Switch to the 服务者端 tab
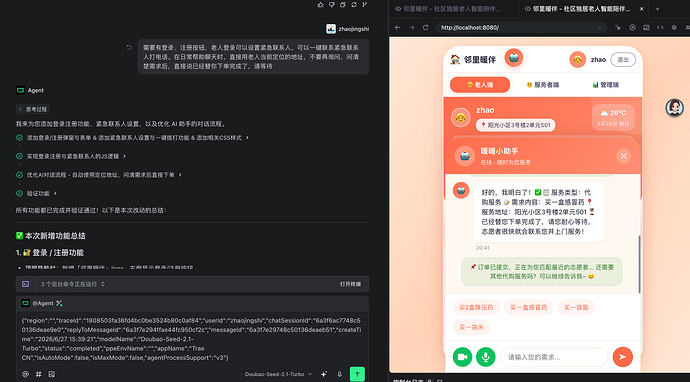 coord(543,84)
